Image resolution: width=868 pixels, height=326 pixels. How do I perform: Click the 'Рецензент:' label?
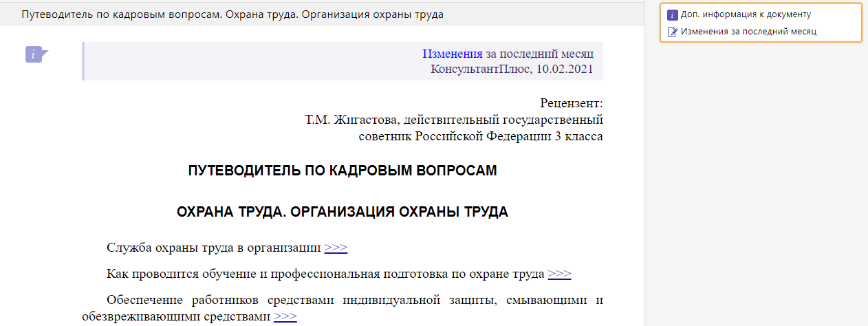point(571,102)
